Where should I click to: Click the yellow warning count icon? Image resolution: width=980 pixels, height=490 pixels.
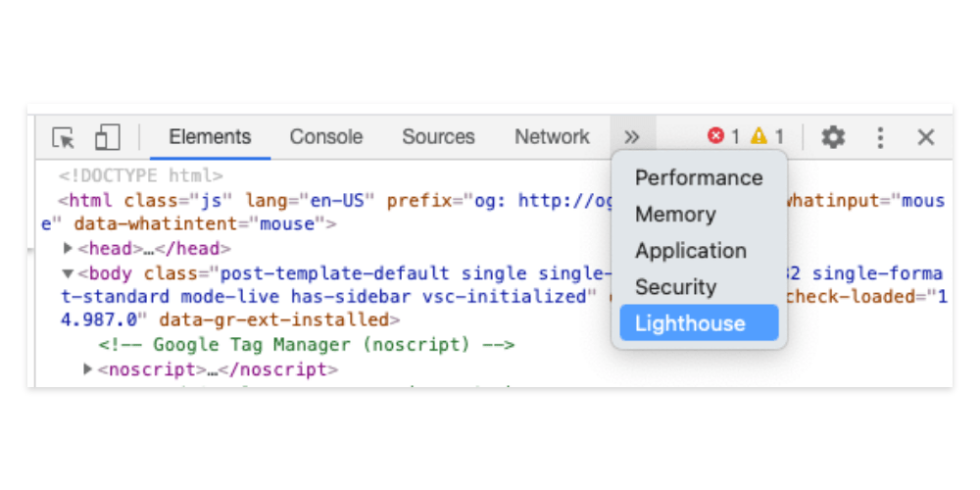pyautogui.click(x=759, y=137)
